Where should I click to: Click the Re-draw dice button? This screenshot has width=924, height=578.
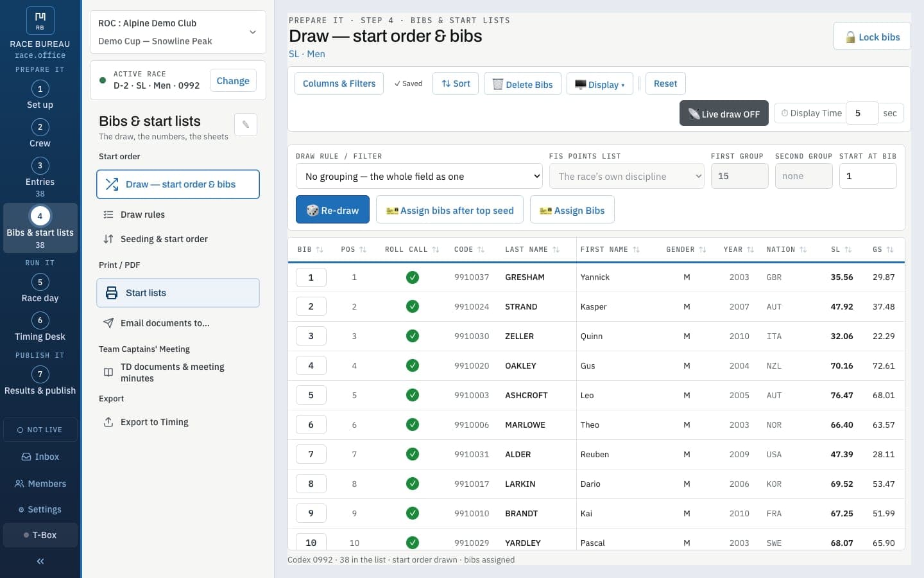(x=332, y=210)
